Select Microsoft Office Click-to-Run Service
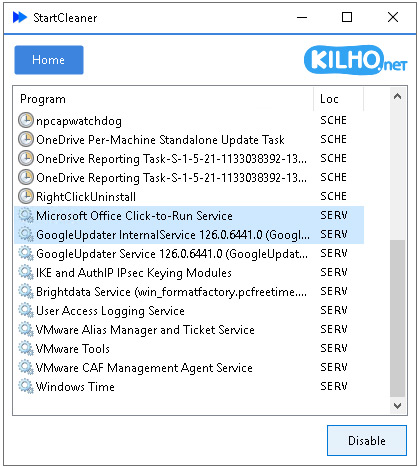The width and height of the screenshot is (419, 467). pos(189,215)
